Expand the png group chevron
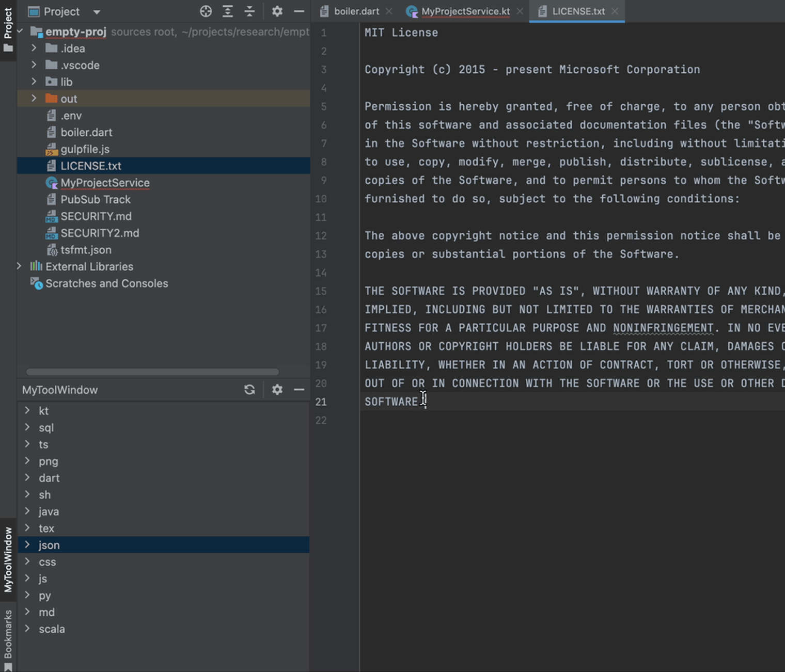 pos(27,461)
